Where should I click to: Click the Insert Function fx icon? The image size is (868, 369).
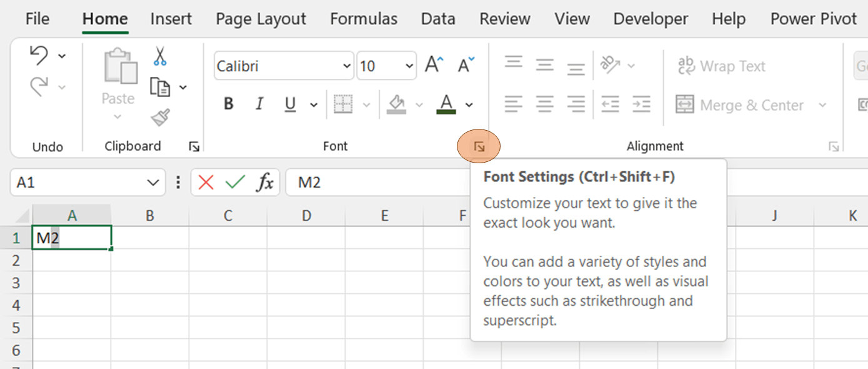[265, 183]
